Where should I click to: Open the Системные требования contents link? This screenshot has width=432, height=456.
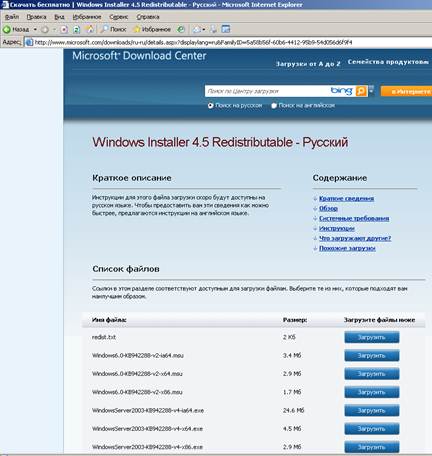click(354, 218)
